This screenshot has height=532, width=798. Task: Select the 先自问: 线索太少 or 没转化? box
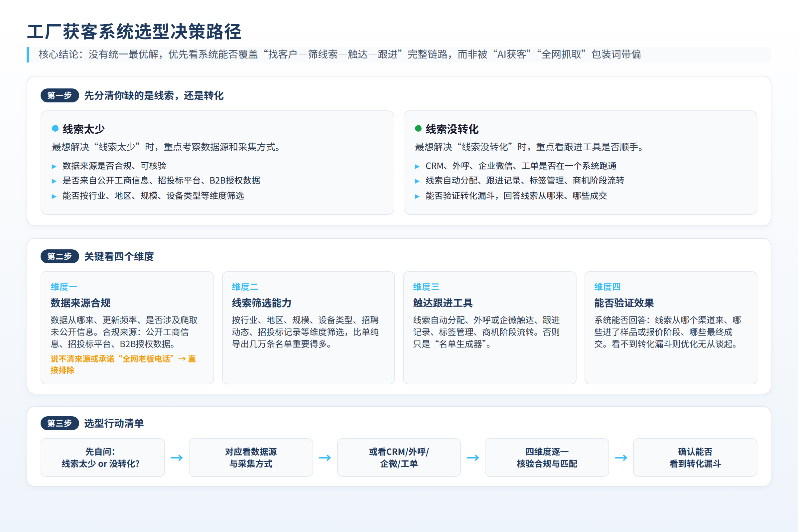(103, 458)
